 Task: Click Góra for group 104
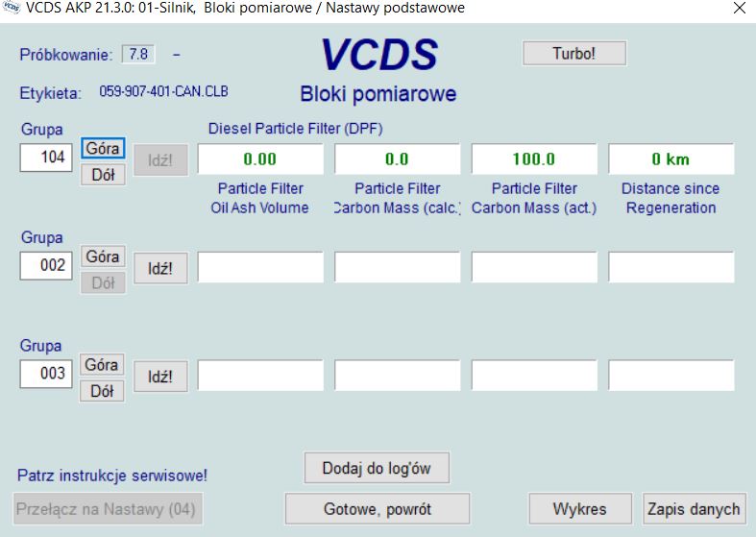(x=103, y=148)
